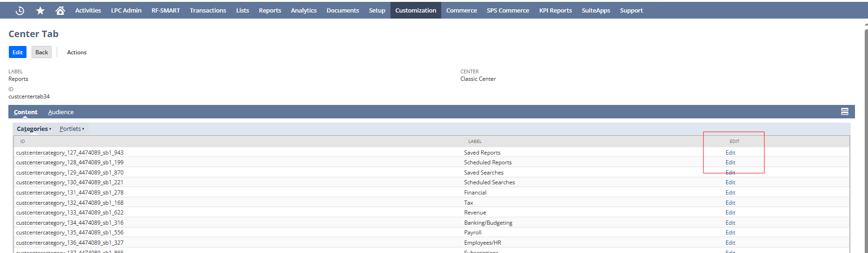Toggle the subtab layout icon on Content bar
Image resolution: width=868 pixels, height=253 pixels.
[844, 112]
